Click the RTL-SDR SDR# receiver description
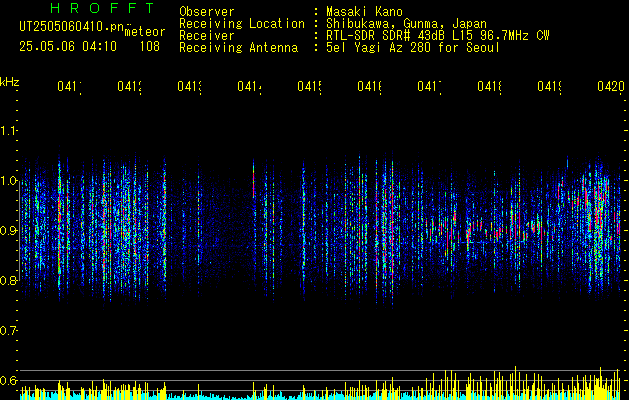Viewport: 629px width, 400px height. (x=438, y=36)
